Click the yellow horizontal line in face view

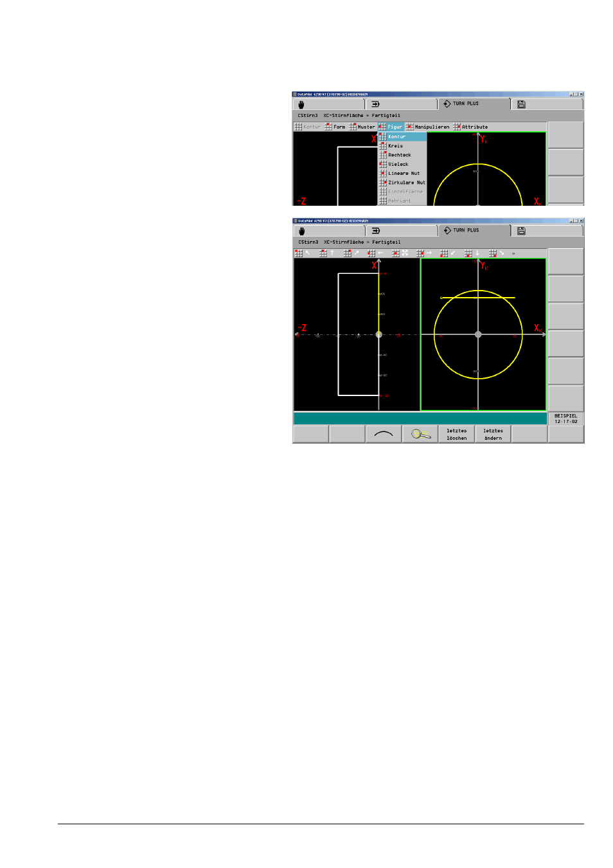(477, 298)
